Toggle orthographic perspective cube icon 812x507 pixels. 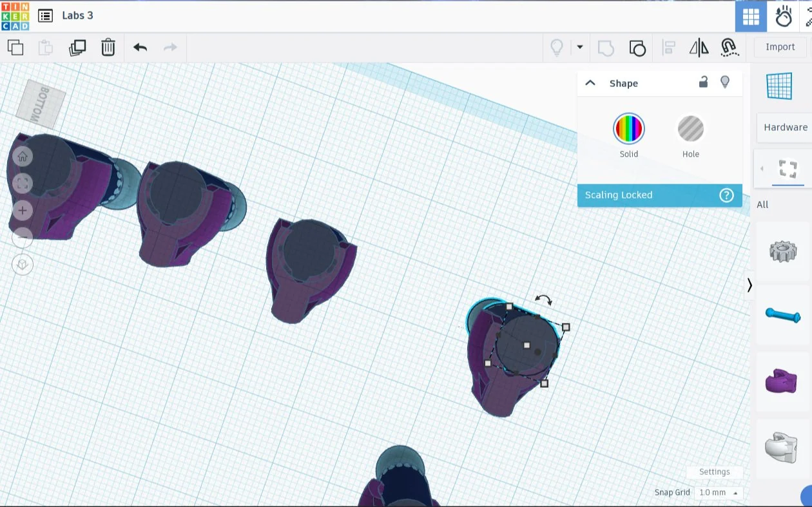pos(23,265)
